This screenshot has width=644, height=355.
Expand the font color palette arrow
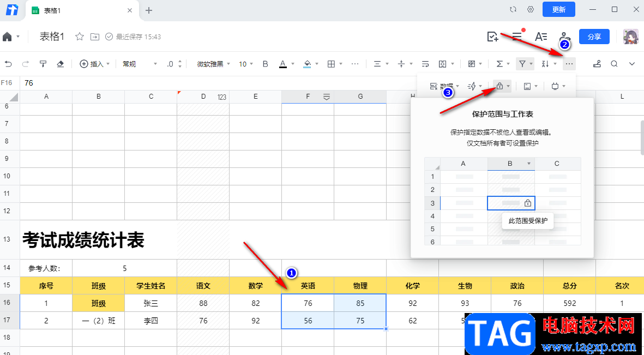pos(293,64)
